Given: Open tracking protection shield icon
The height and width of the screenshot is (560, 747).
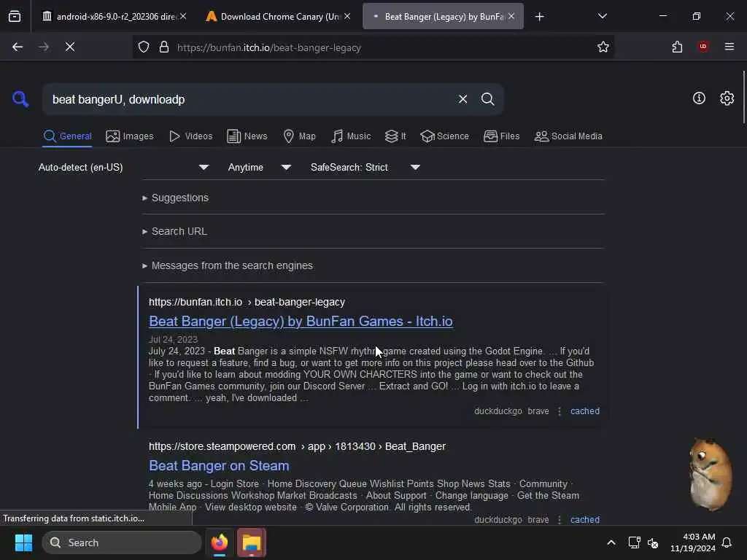Looking at the screenshot, I should (144, 47).
